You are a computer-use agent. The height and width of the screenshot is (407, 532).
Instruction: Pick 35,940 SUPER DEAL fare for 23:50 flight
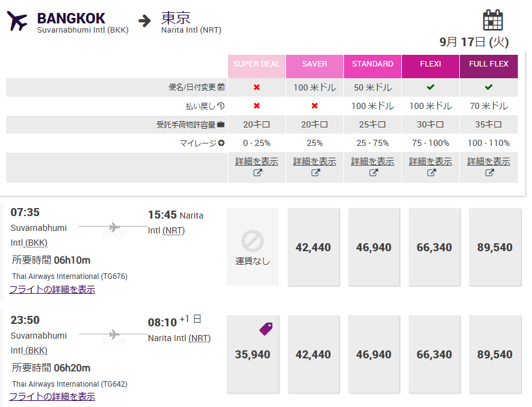point(253,355)
